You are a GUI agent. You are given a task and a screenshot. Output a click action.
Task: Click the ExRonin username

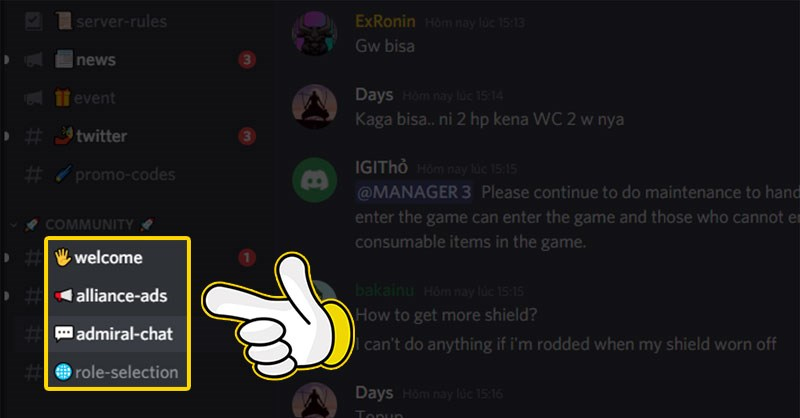click(x=385, y=21)
